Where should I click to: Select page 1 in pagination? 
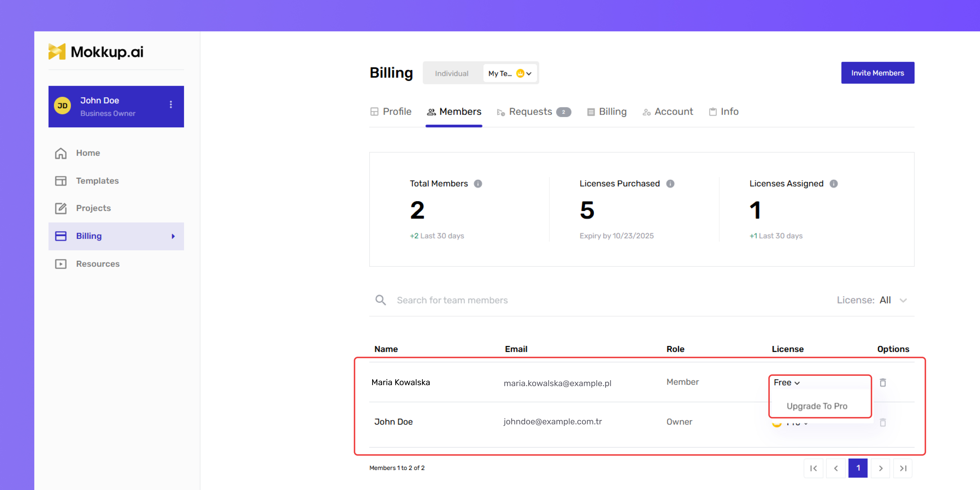point(858,468)
